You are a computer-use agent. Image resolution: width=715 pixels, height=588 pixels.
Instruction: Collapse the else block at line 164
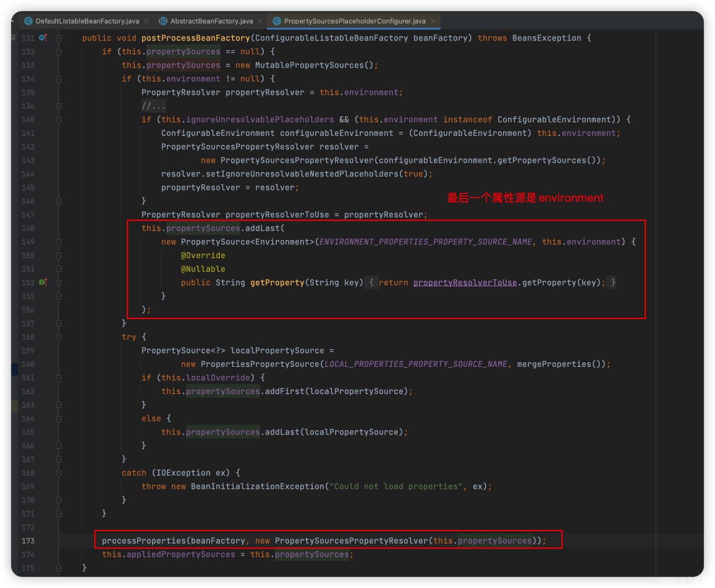point(59,418)
